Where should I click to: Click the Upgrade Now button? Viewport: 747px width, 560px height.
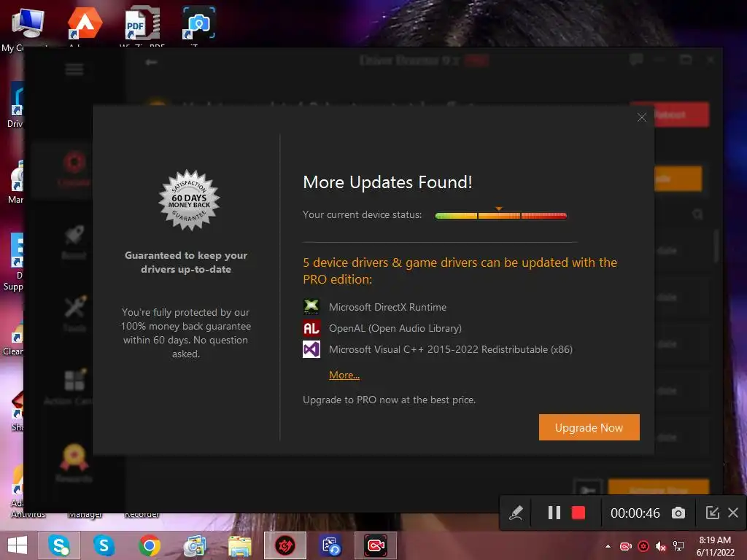(589, 427)
